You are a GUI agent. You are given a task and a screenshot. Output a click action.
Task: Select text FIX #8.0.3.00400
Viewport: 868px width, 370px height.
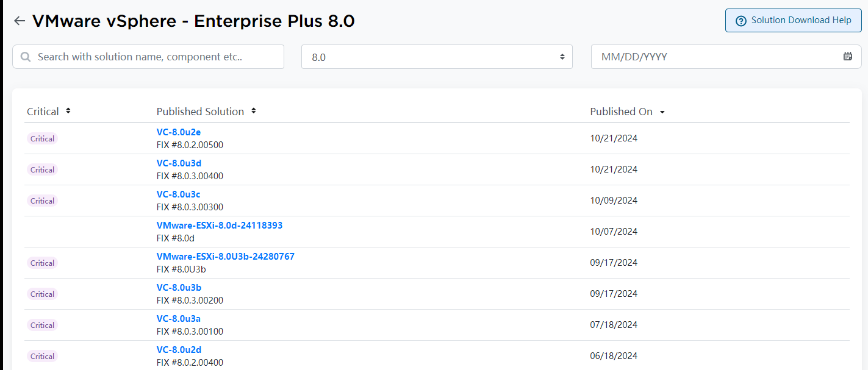pyautogui.click(x=190, y=176)
